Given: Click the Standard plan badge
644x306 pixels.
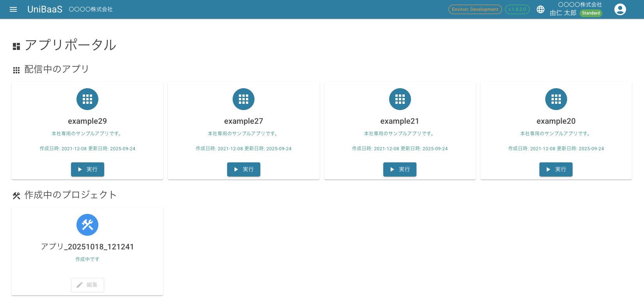Looking at the screenshot, I should coord(591,13).
